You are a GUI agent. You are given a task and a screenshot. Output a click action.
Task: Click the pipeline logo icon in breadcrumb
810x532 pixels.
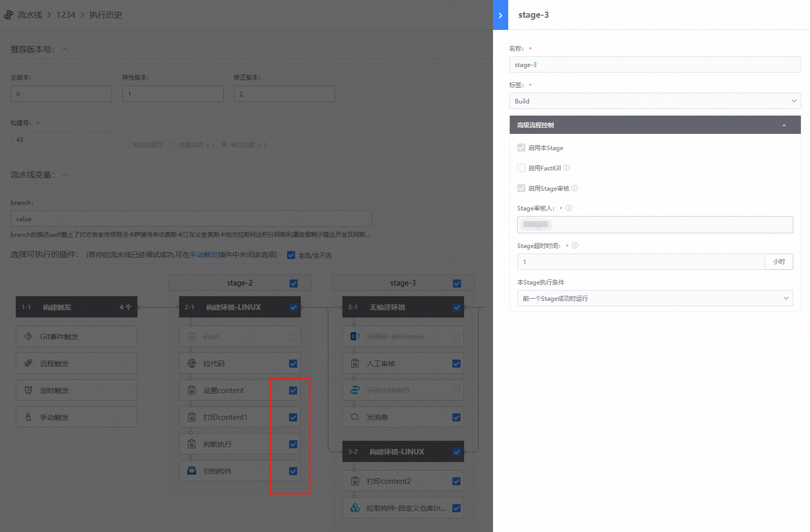[8, 15]
